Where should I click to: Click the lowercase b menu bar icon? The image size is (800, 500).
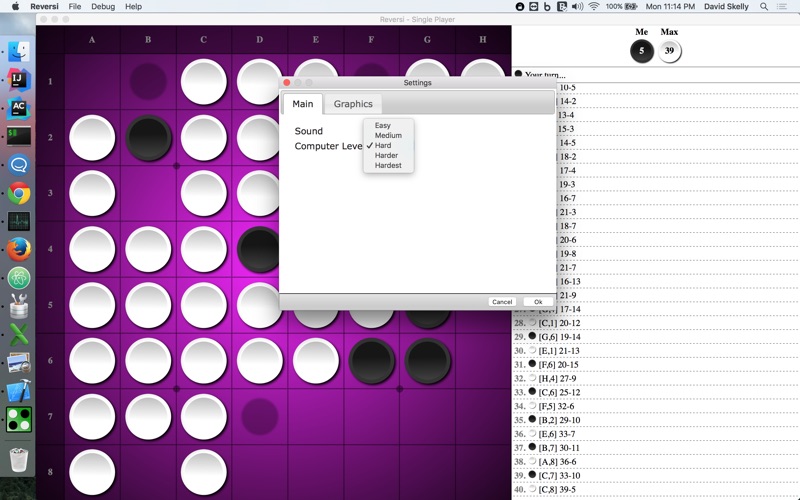[x=547, y=6]
